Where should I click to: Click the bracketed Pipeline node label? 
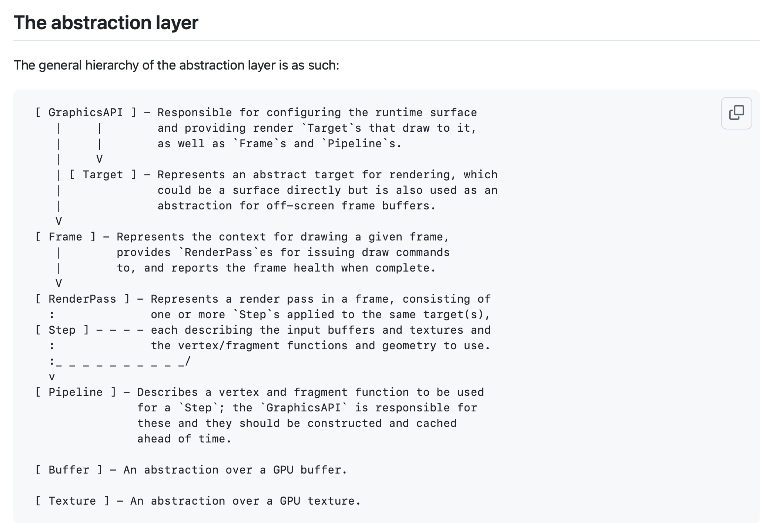pyautogui.click(x=76, y=392)
